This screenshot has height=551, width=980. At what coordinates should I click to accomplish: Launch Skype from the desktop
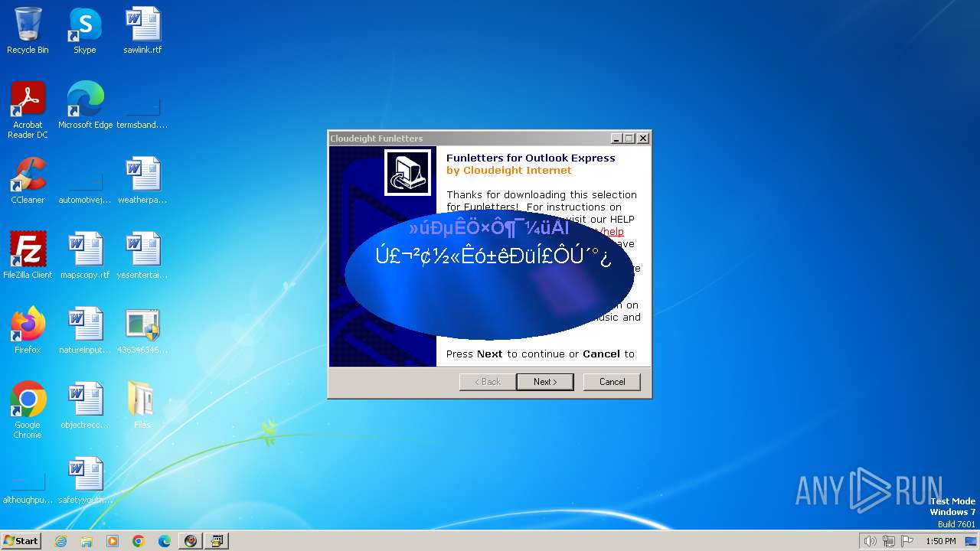tap(85, 31)
